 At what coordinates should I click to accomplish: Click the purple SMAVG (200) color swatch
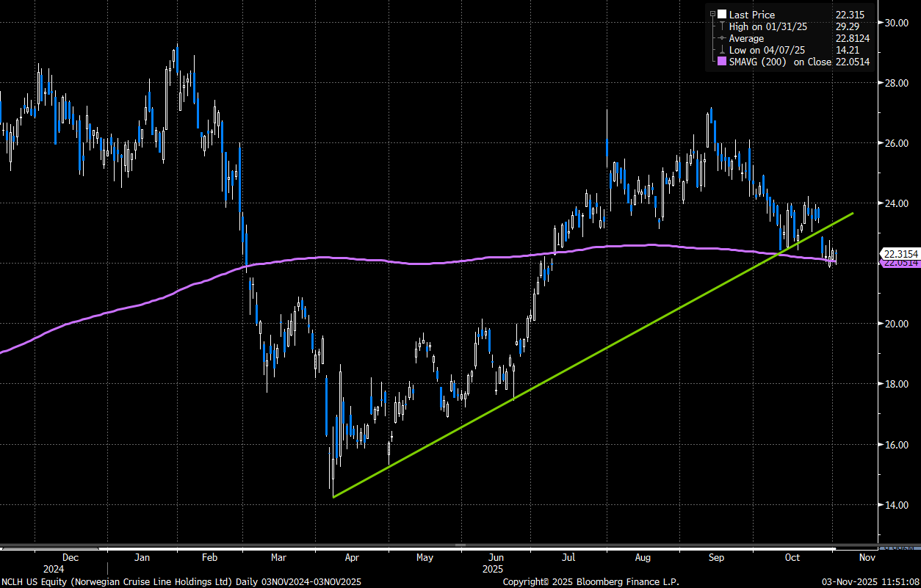point(721,62)
